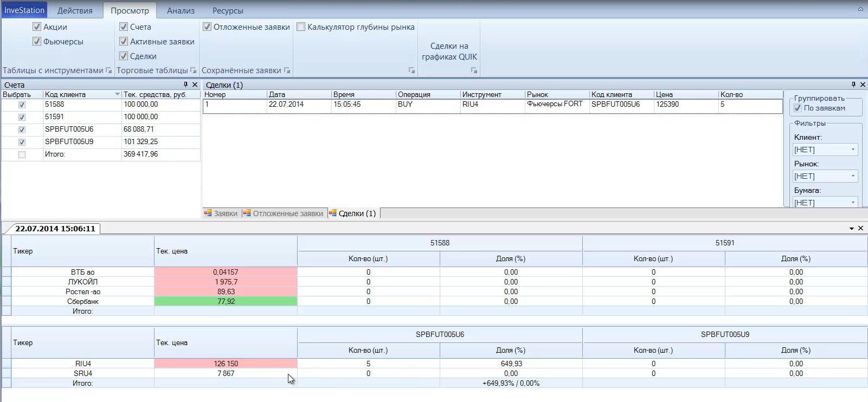Open Сохранённые заявки group dialog launcher
Viewport: 868px width, 402px height.
[x=287, y=70]
